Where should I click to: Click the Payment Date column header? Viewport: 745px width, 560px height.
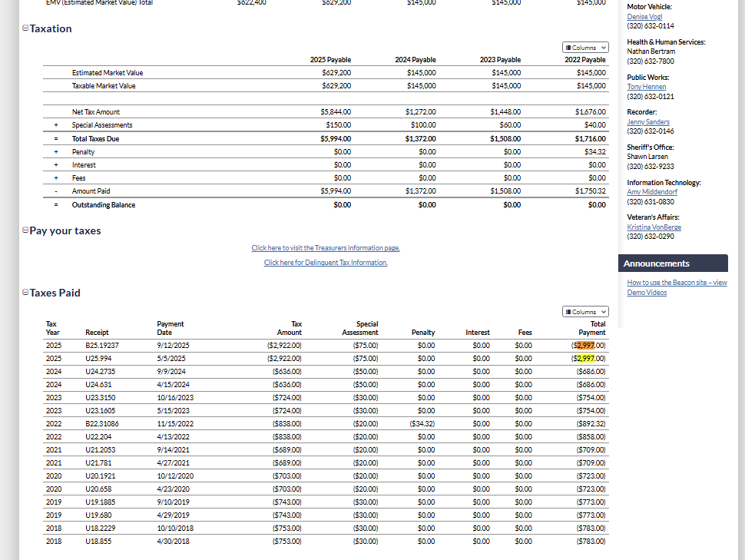click(x=171, y=328)
